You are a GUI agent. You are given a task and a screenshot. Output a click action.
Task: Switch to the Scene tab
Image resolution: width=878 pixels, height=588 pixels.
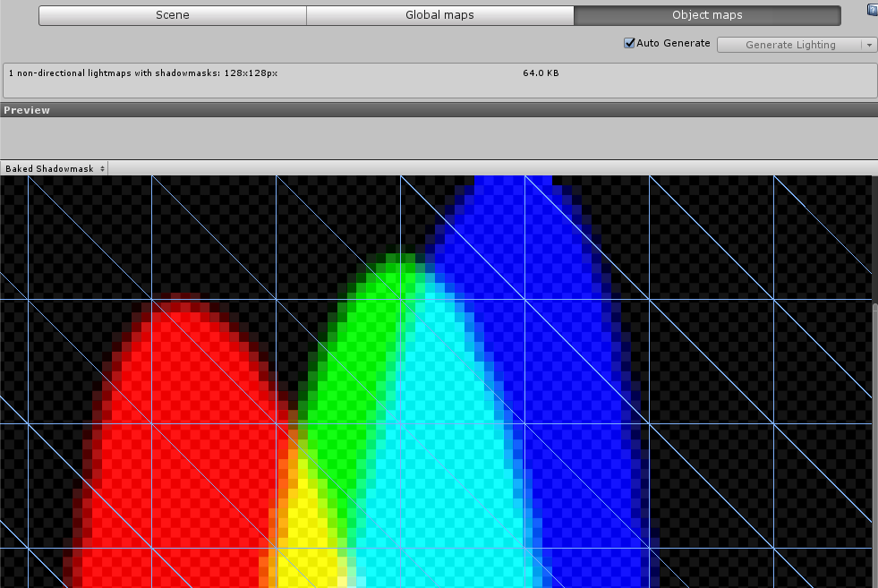click(x=172, y=15)
